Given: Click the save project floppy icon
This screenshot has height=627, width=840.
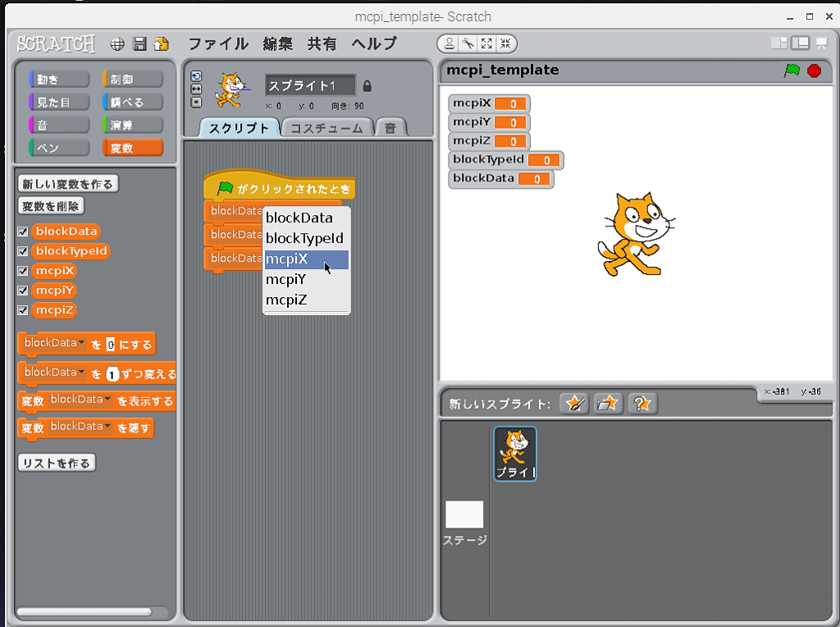Looking at the screenshot, I should point(139,44).
